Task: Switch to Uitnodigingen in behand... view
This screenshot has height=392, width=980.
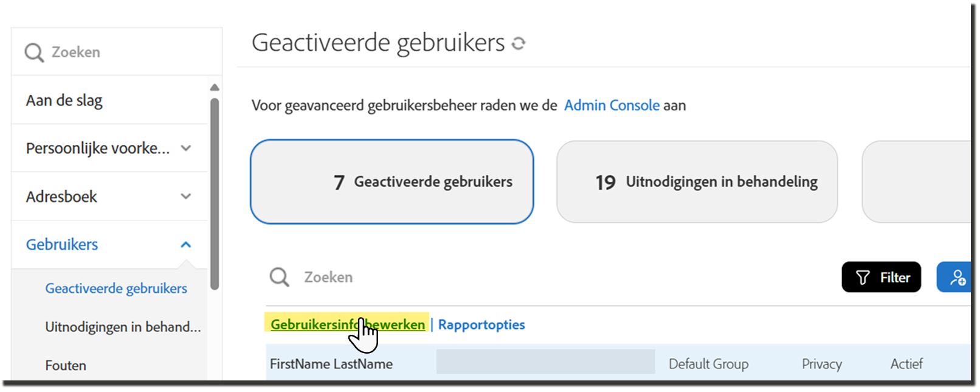Action: [123, 326]
